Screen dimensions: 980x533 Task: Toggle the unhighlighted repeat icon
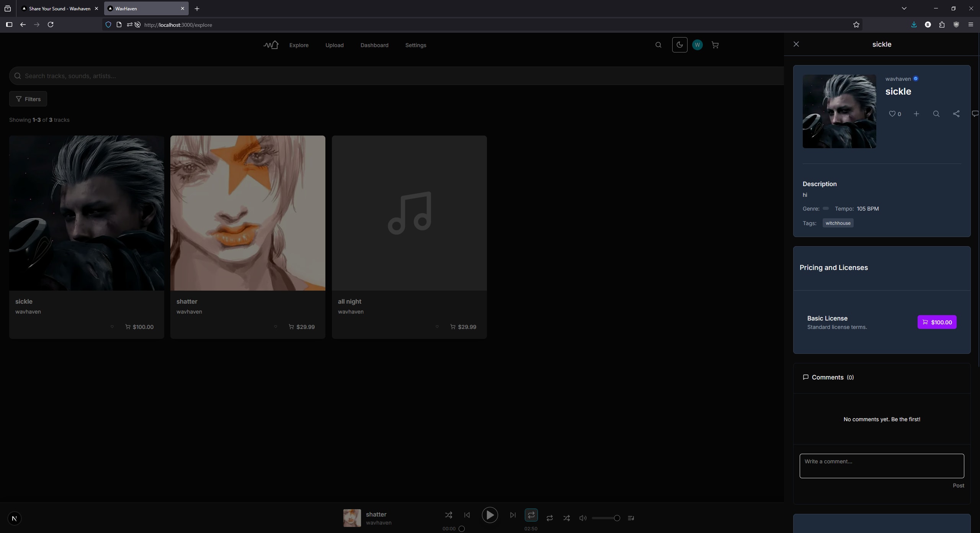pyautogui.click(x=550, y=518)
